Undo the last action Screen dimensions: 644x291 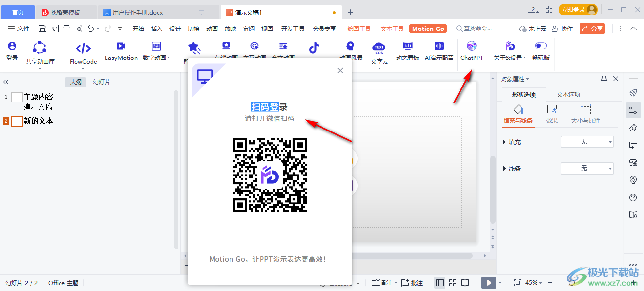pyautogui.click(x=91, y=29)
